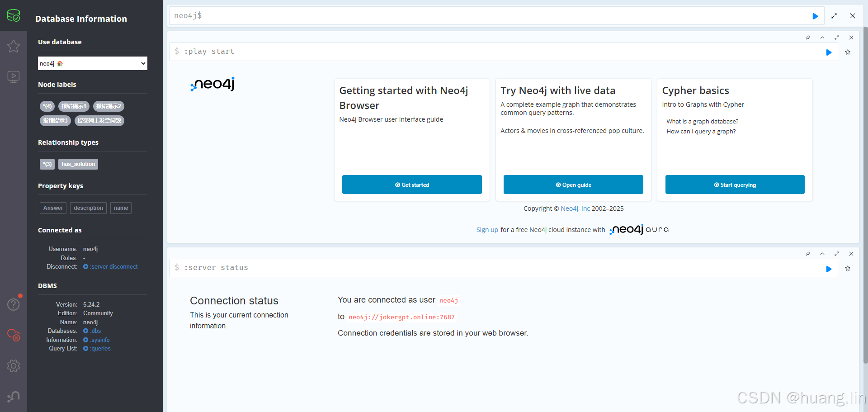Screen dimensions: 868x412
Task: Click the Community edition value
Action: click(x=98, y=313)
